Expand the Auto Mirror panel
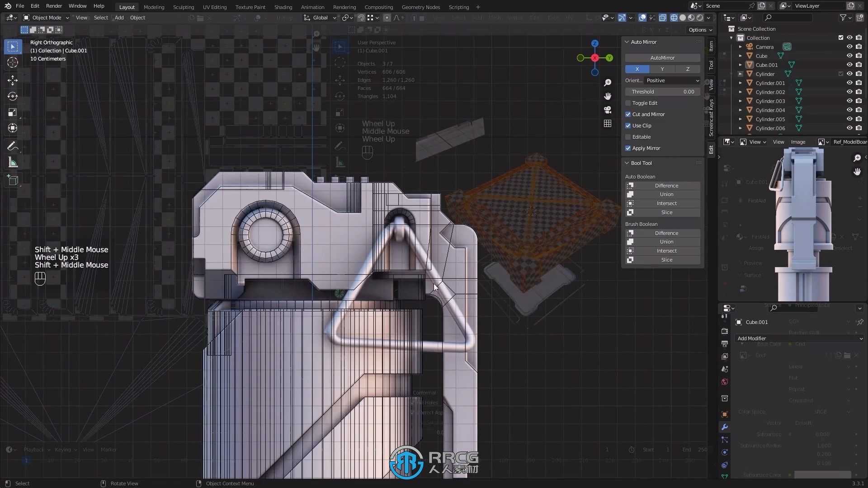This screenshot has height=488, width=868. tap(627, 42)
